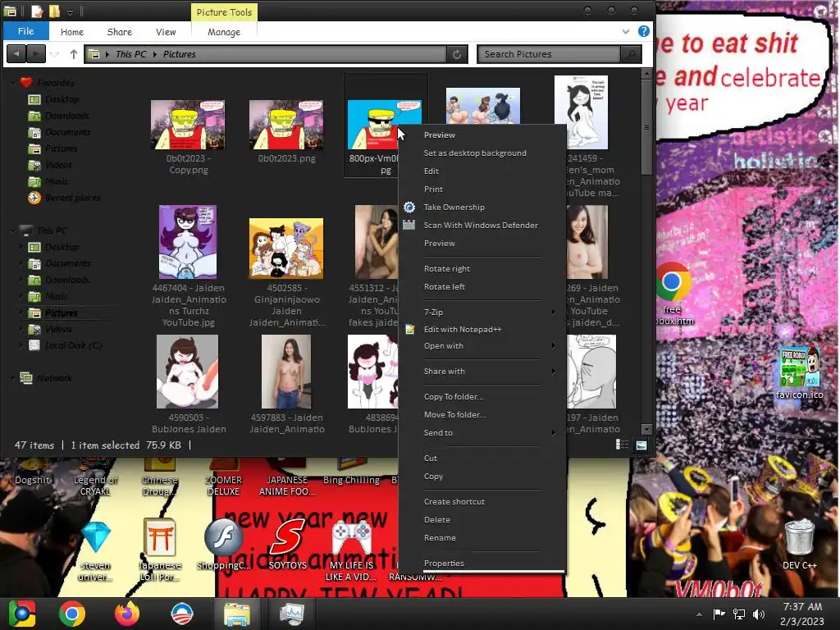Click the Forward navigation arrow in Explorer
This screenshot has width=840, height=630.
coord(36,54)
